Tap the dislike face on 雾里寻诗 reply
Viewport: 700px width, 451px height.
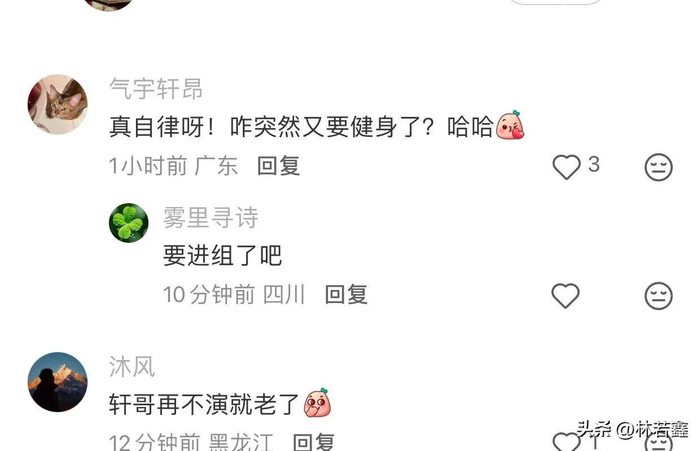coord(658,296)
